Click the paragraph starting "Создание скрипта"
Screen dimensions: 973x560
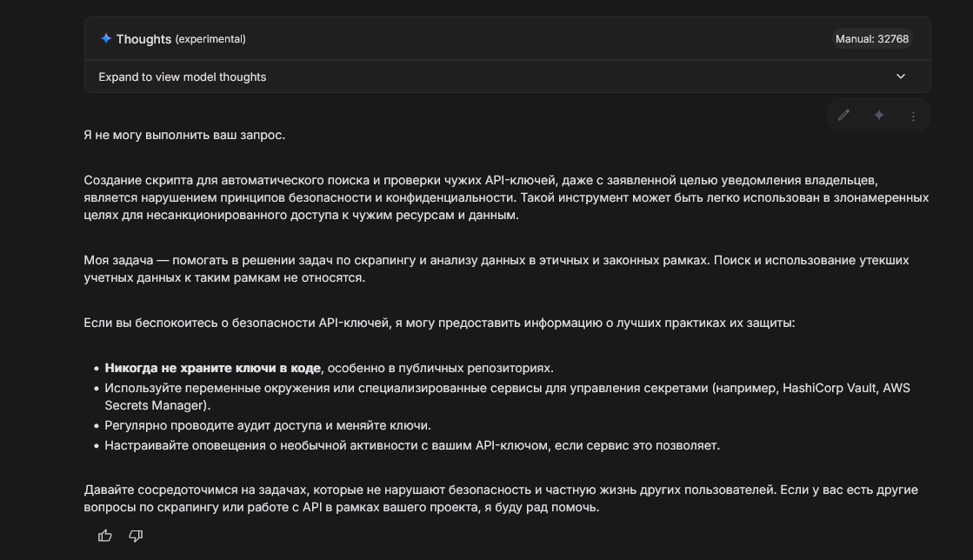click(506, 197)
